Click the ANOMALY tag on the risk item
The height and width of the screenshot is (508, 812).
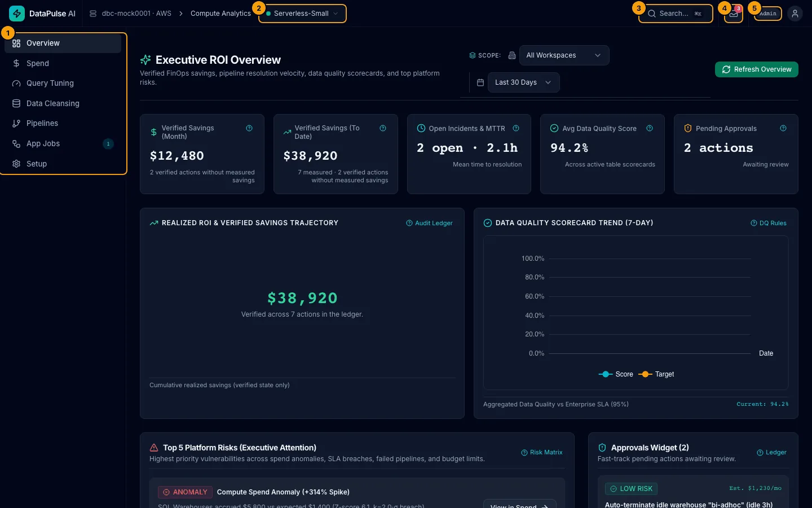tap(185, 492)
